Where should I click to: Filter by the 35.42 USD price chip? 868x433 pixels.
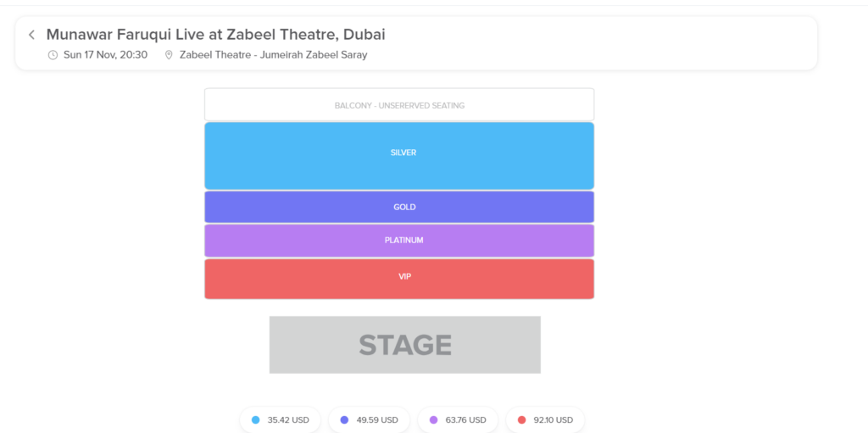tap(280, 419)
